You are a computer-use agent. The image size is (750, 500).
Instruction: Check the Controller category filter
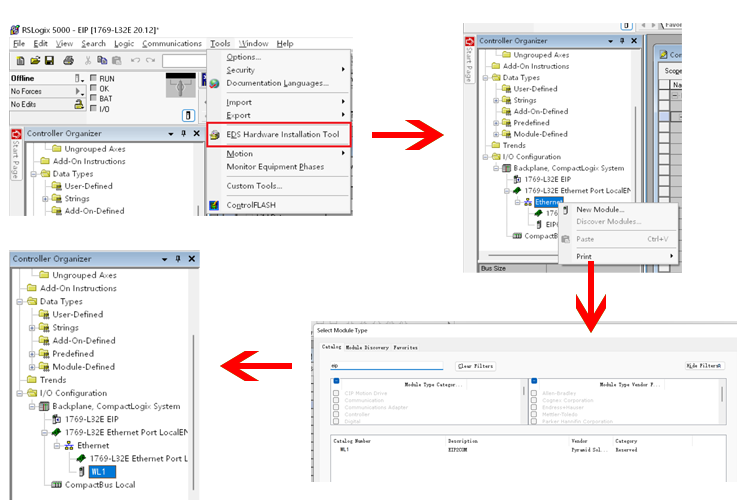point(336,414)
